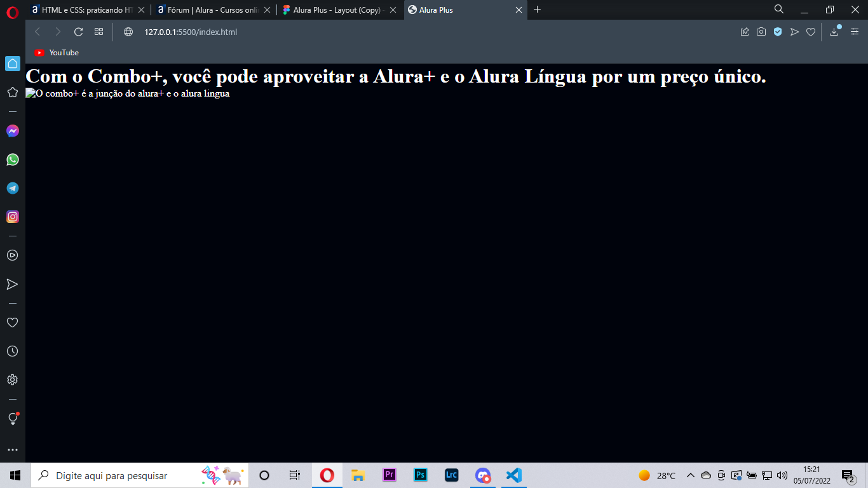Open Lightroom Classic from taskbar

pos(452,475)
